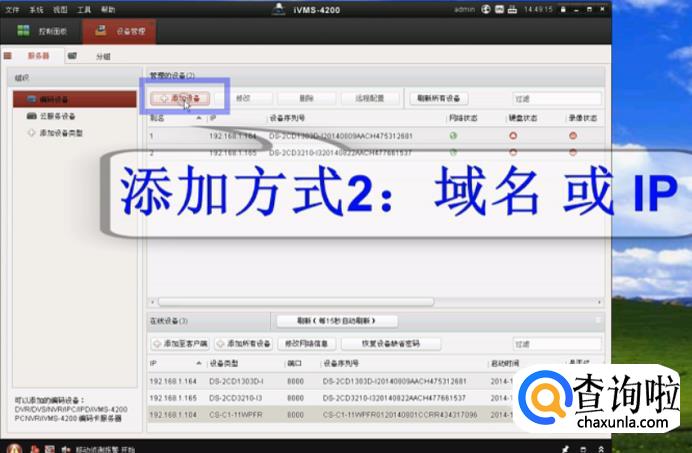Click green network status icon of device 1
Viewport: 692px width, 453px height.
coord(453,136)
